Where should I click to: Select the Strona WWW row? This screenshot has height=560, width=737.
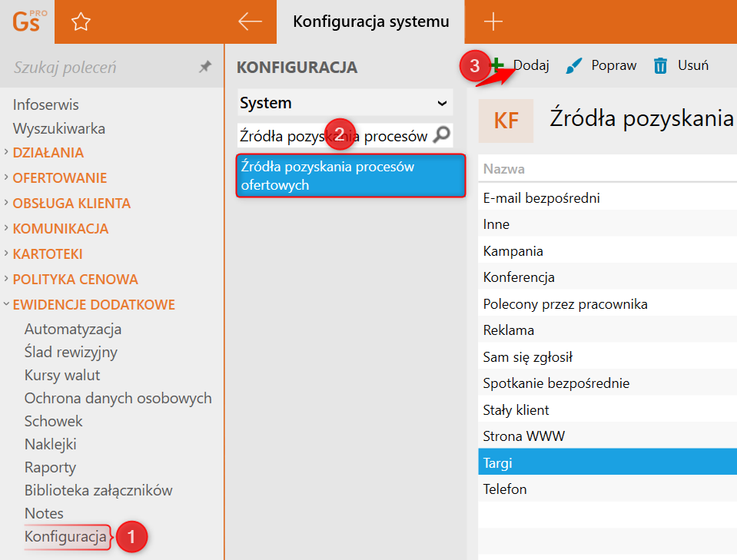(607, 436)
